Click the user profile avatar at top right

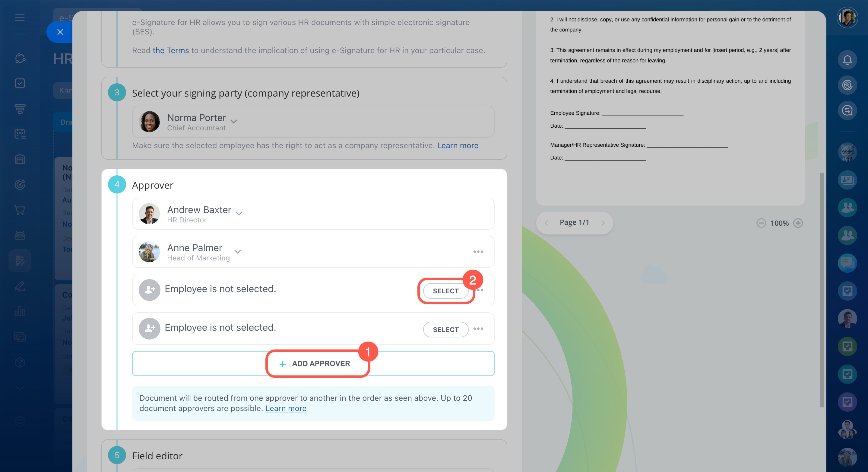click(847, 18)
